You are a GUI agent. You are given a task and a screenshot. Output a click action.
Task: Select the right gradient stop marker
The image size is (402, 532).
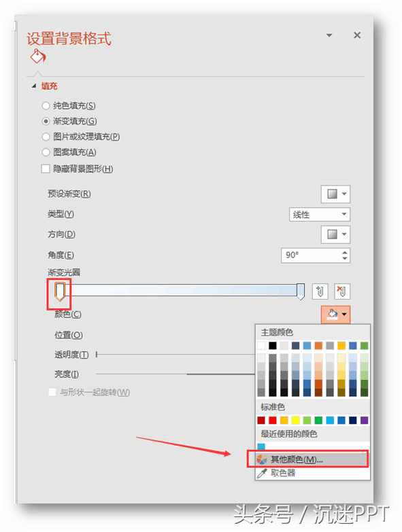301,291
